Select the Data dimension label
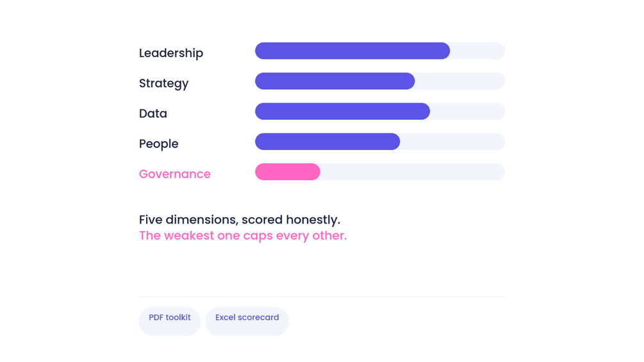 coord(153,113)
